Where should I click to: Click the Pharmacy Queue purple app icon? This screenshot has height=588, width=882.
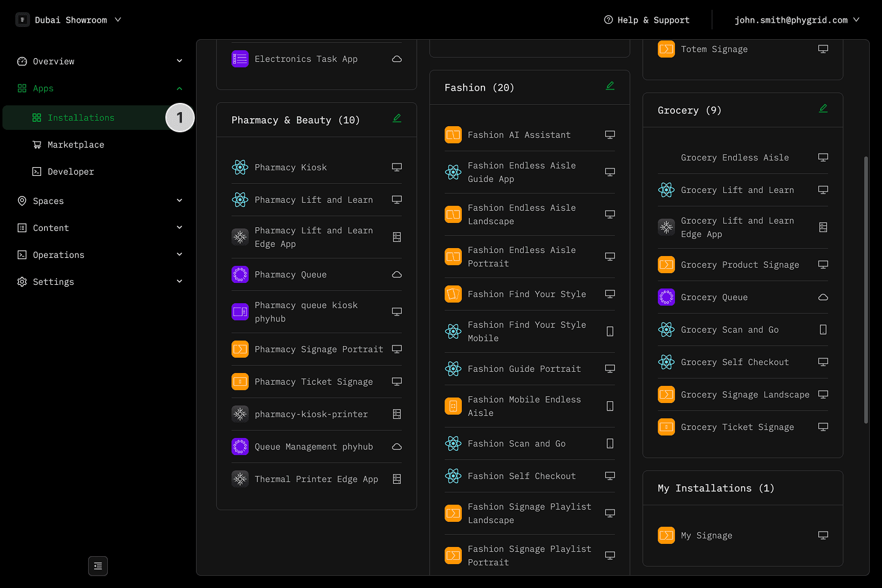[x=240, y=274]
